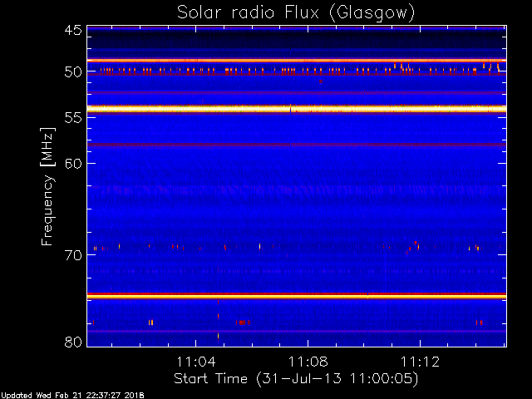Viewport: 532px width, 399px height.
Task: Click the '80' frequency tick label
Action: point(73,342)
